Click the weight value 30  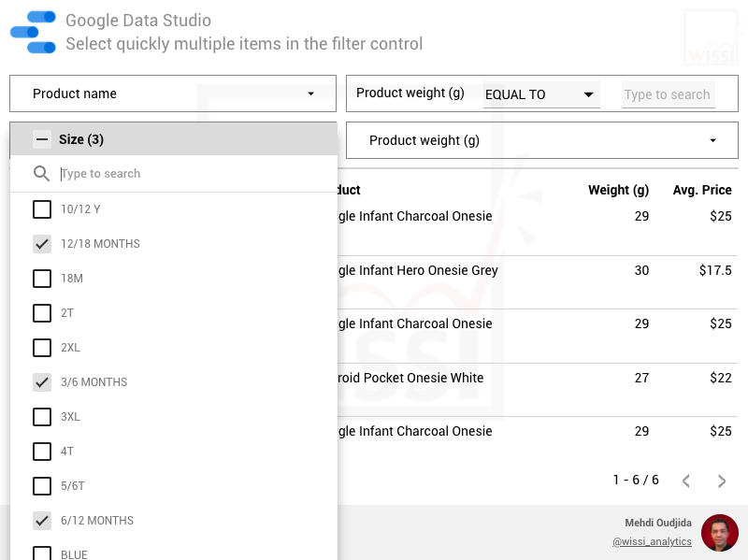pos(641,270)
